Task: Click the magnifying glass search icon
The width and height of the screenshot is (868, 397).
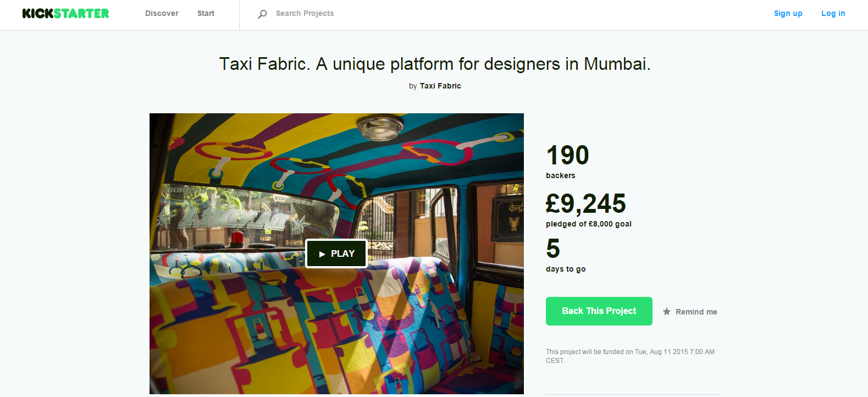Action: [x=262, y=14]
